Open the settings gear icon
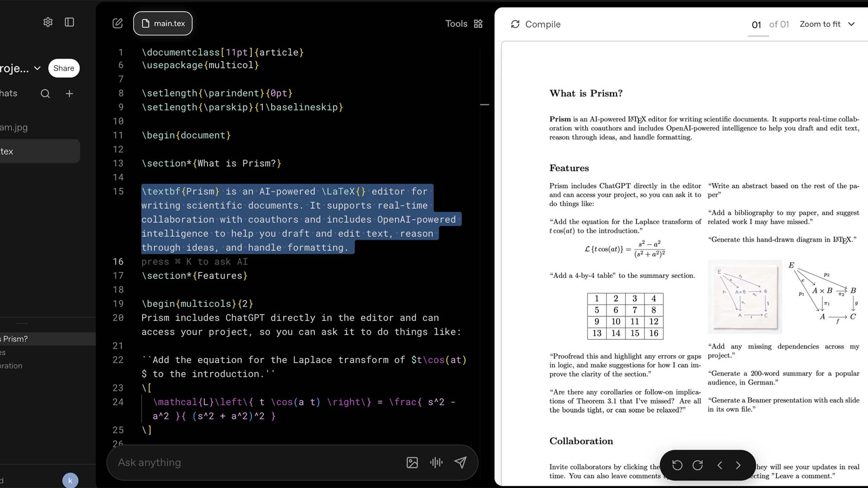This screenshot has height=488, width=868. [48, 22]
